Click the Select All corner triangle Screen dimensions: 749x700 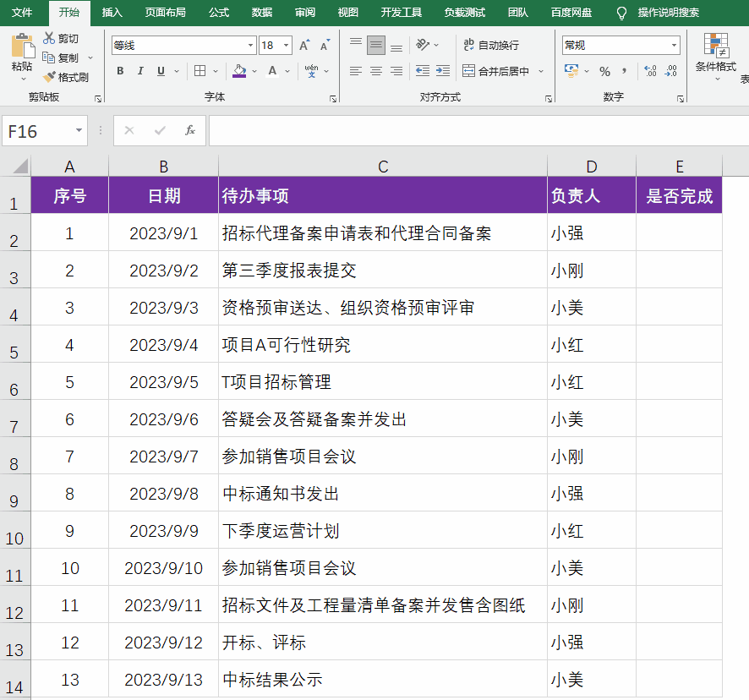click(20, 167)
